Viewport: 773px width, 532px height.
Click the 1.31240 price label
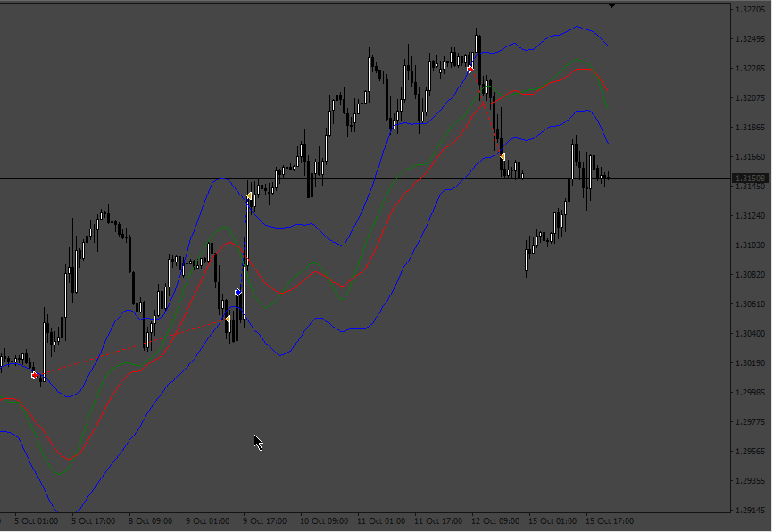pos(750,215)
